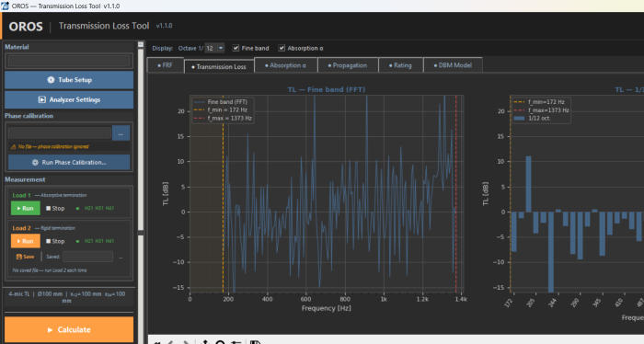Click the OROS logo text in header
The width and height of the screenshot is (644, 344).
(x=26, y=27)
